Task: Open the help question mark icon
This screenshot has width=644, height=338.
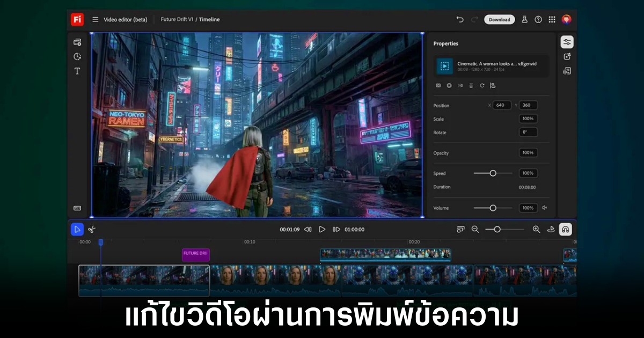Action: (x=538, y=19)
